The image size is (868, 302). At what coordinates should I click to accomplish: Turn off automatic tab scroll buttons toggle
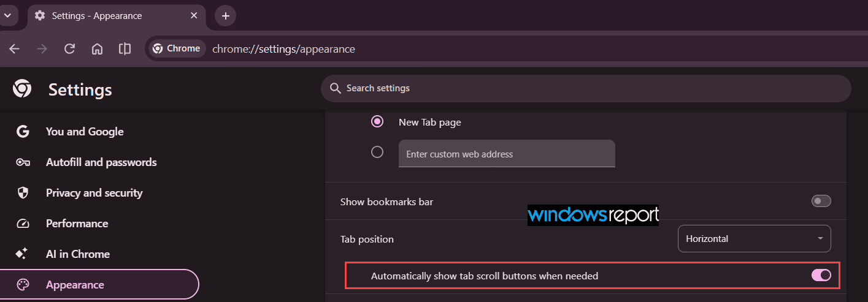click(821, 276)
